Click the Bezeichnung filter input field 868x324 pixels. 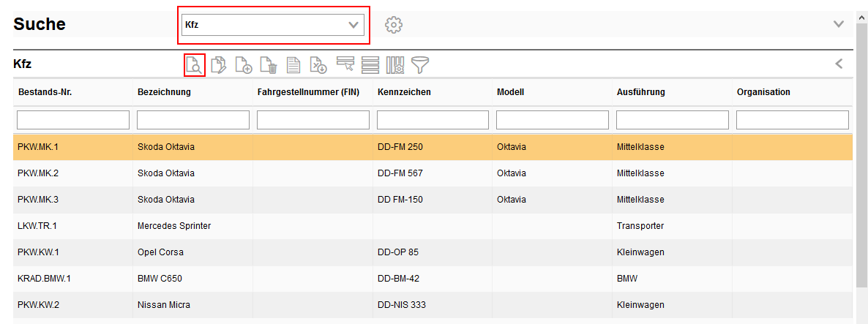pos(193,120)
